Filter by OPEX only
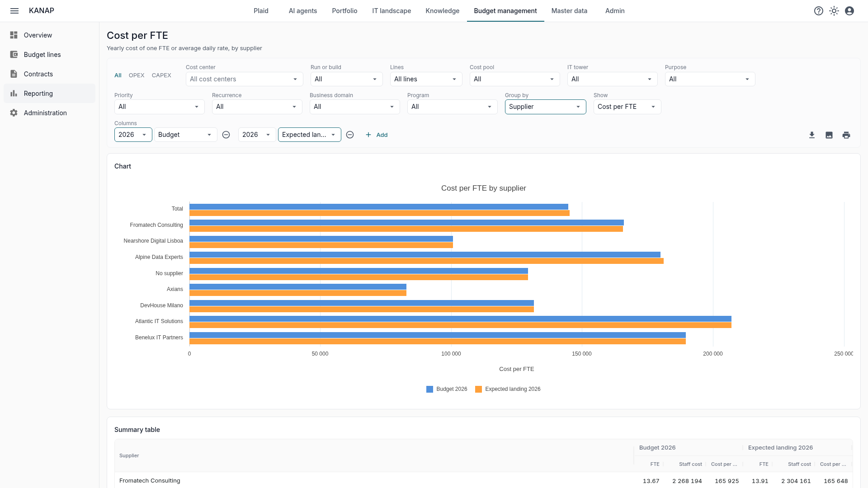 coord(137,75)
